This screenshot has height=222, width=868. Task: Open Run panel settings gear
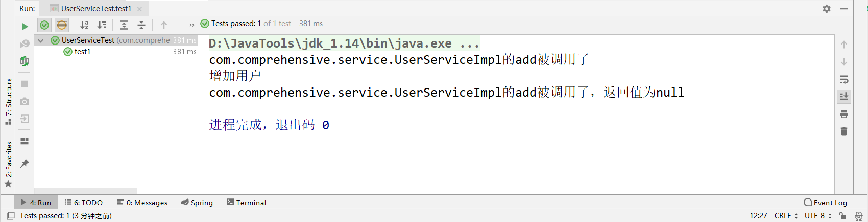click(x=827, y=9)
